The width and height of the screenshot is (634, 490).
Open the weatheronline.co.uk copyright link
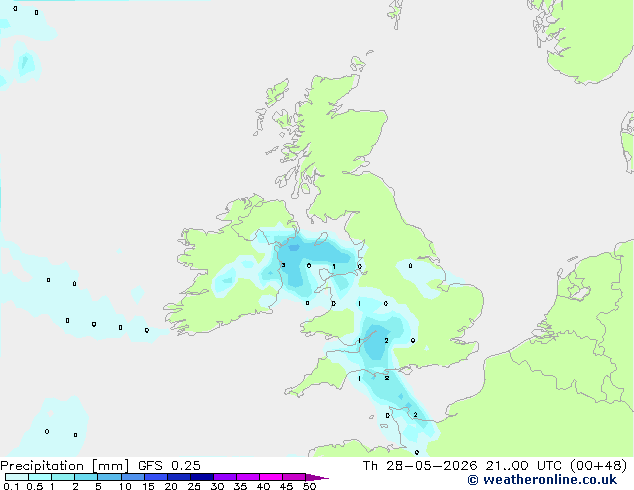pyautogui.click(x=542, y=480)
